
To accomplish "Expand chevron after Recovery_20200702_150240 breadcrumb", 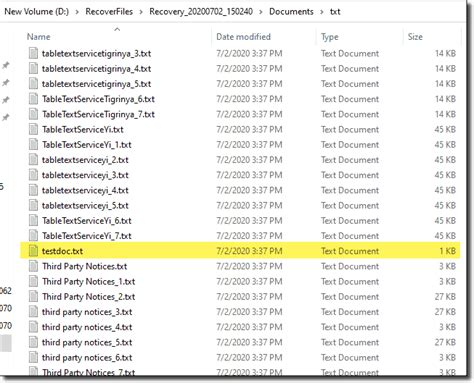I will (x=261, y=12).
